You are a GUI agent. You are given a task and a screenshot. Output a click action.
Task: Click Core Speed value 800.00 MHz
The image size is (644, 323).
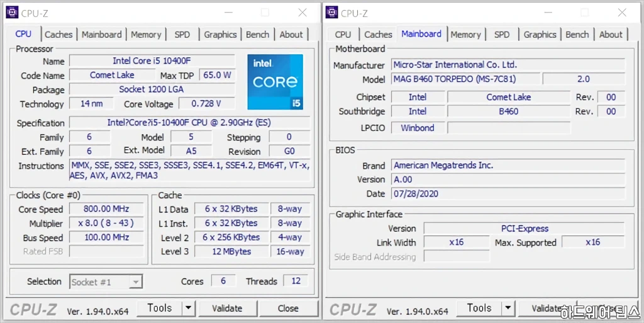pyautogui.click(x=106, y=209)
